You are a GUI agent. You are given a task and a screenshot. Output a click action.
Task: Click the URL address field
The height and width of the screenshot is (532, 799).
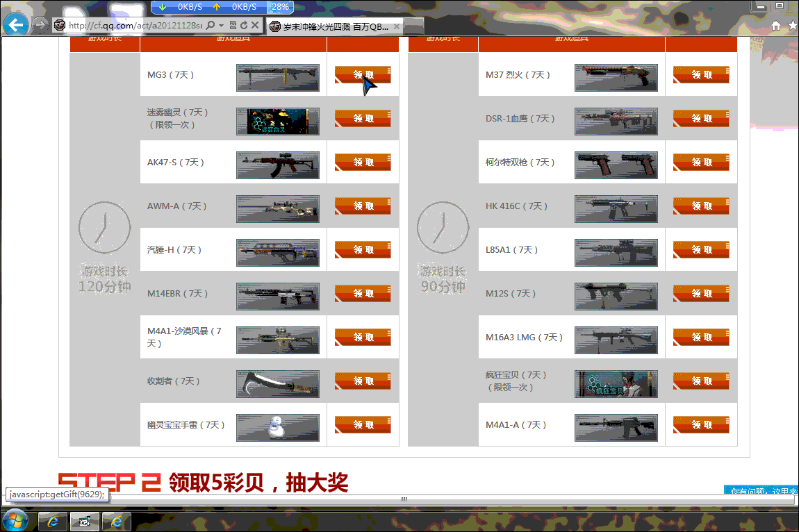coord(135,25)
